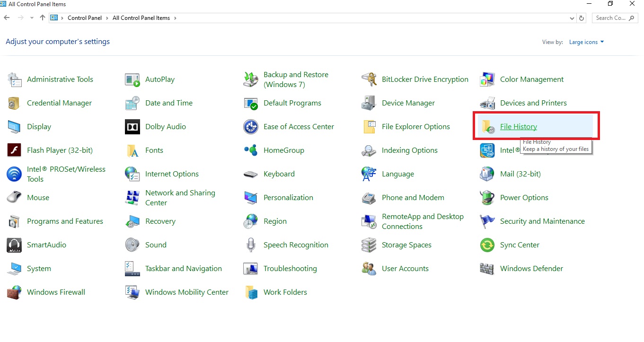Open the Windows Firewall icon
This screenshot has width=644, height=342.
[14, 292]
